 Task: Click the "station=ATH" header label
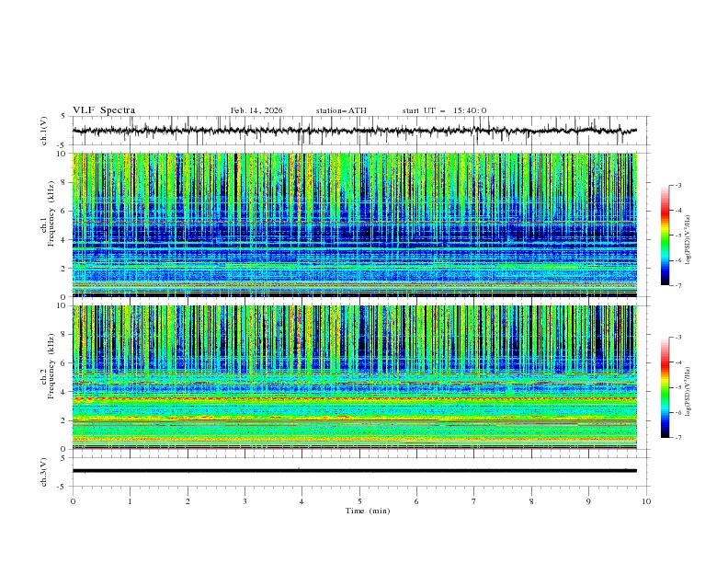[341, 110]
